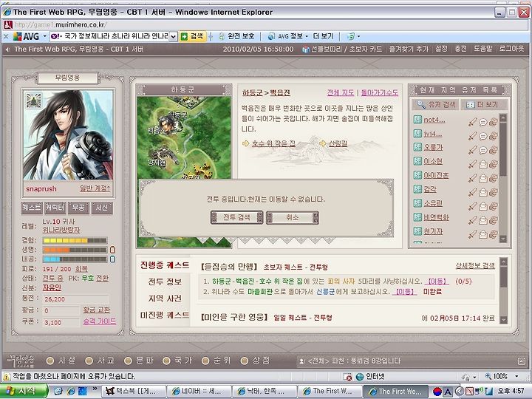Open the 전체 지도 link
Viewport: 532px width, 399px height.
[341, 92]
